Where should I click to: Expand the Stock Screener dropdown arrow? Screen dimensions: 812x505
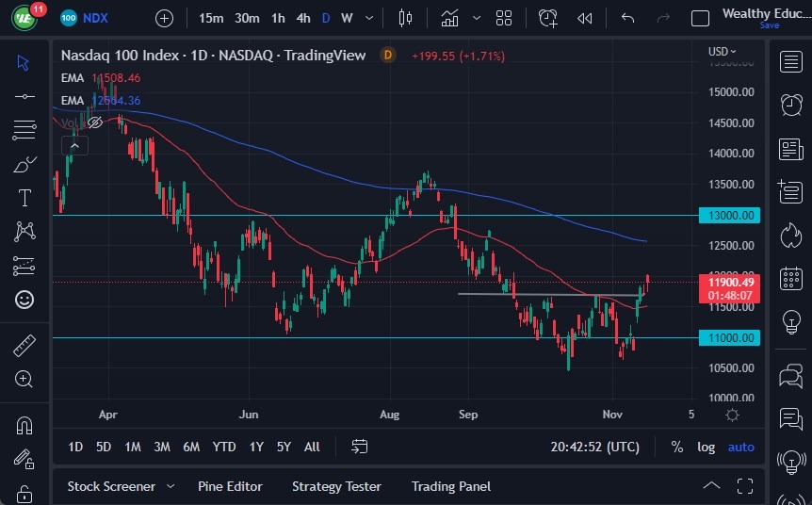point(171,486)
